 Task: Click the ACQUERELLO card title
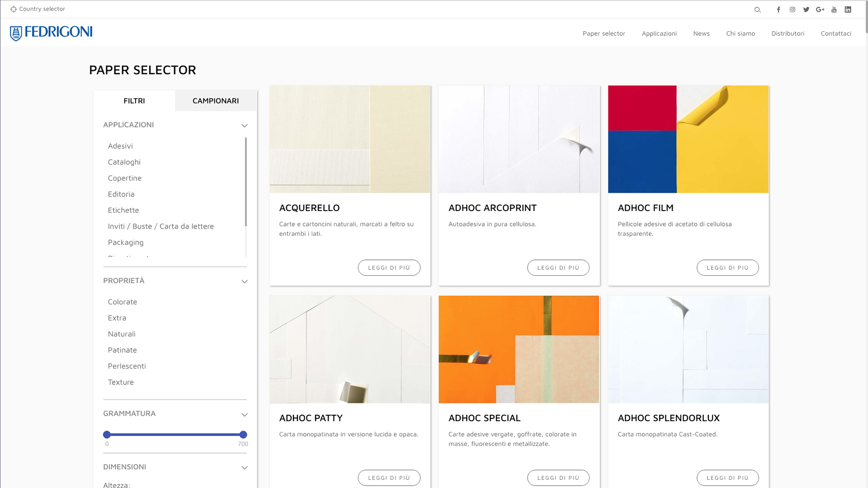click(x=309, y=208)
